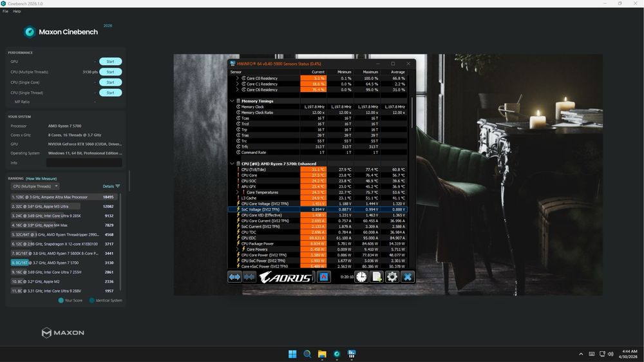Click Windows Start button on taskbar

point(292,354)
